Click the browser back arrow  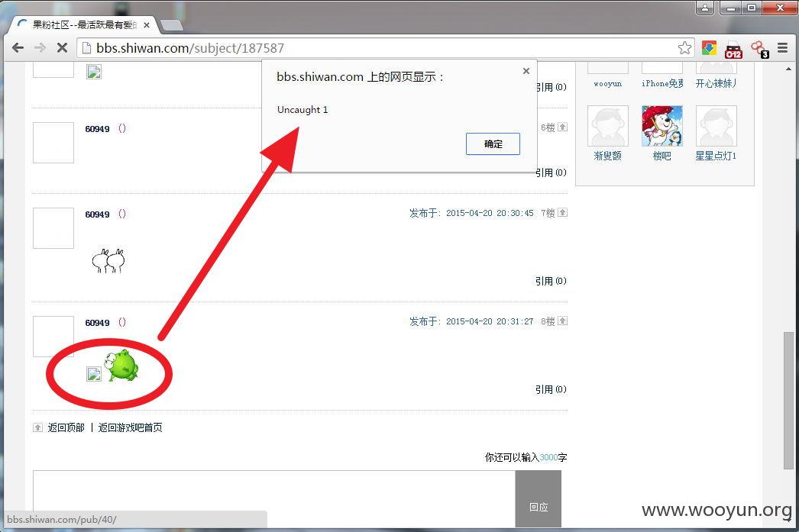[x=18, y=48]
